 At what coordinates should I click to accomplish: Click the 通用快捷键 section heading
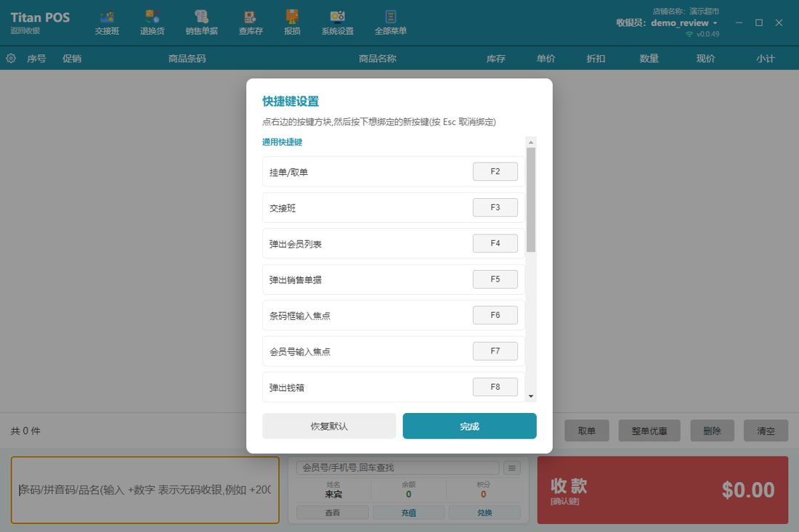coord(283,142)
